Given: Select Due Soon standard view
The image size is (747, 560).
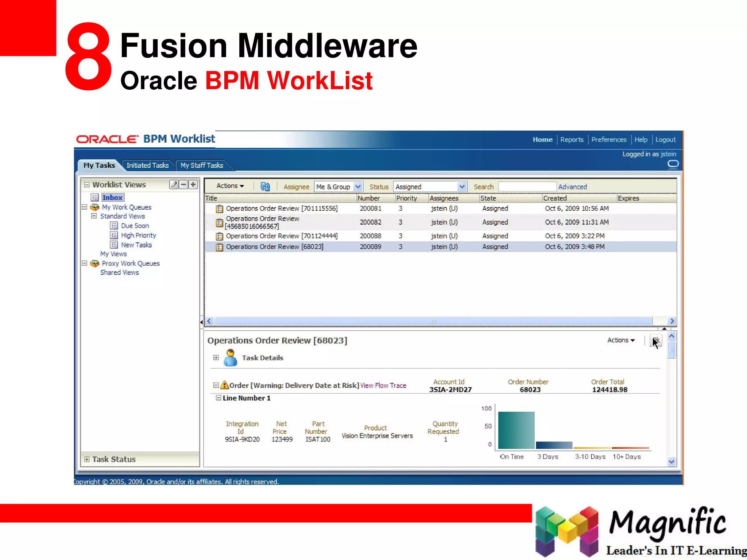Looking at the screenshot, I should pos(135,226).
